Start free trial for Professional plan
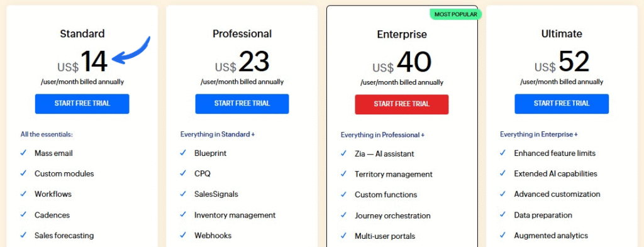The width and height of the screenshot is (644, 247). [242, 104]
